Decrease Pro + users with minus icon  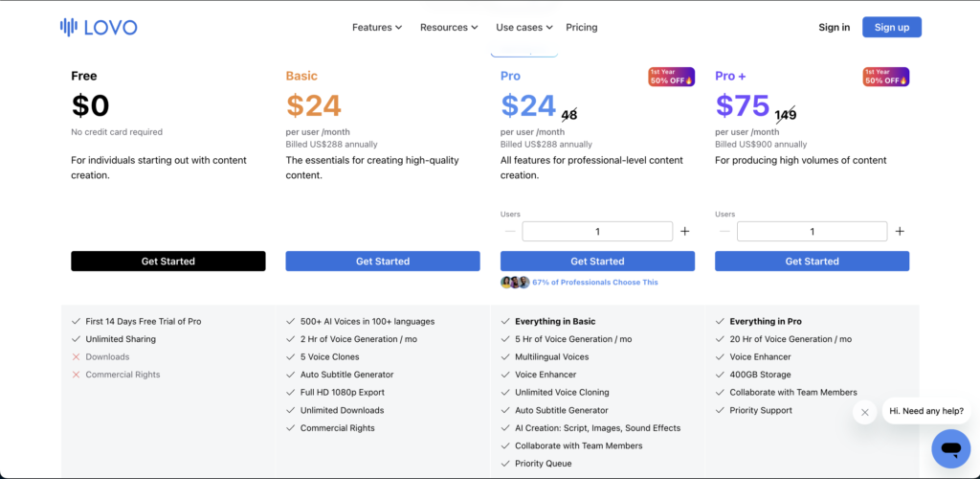(724, 231)
